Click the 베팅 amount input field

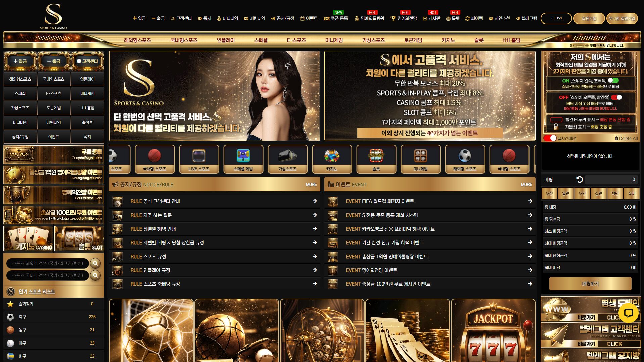(611, 180)
